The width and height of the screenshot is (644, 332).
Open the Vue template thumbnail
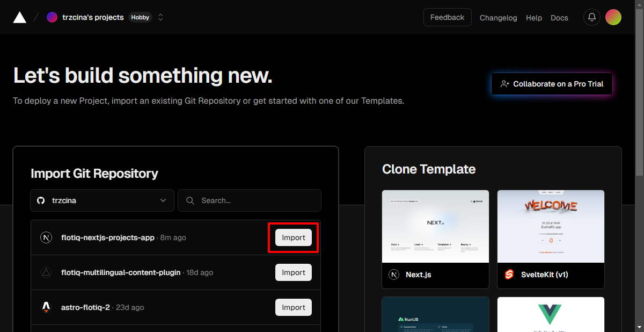[551, 314]
